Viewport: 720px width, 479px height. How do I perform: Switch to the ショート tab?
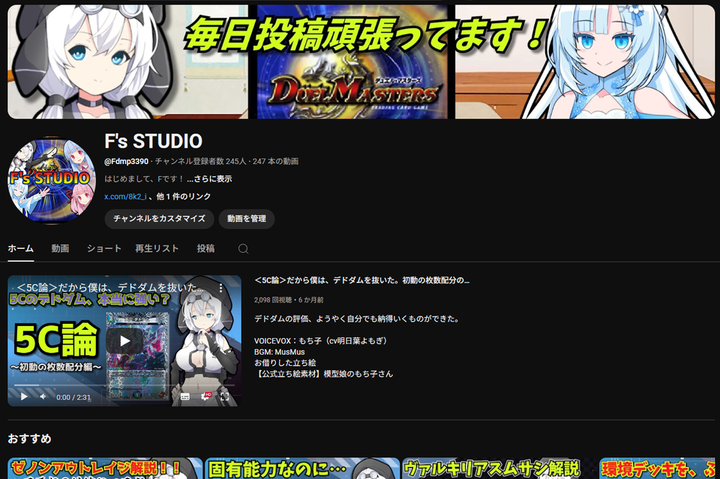click(104, 248)
